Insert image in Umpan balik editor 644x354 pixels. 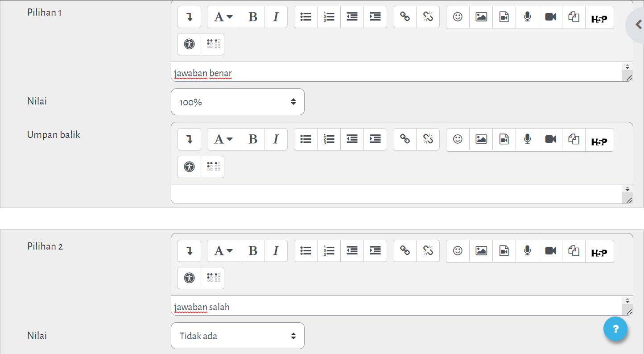click(x=481, y=139)
